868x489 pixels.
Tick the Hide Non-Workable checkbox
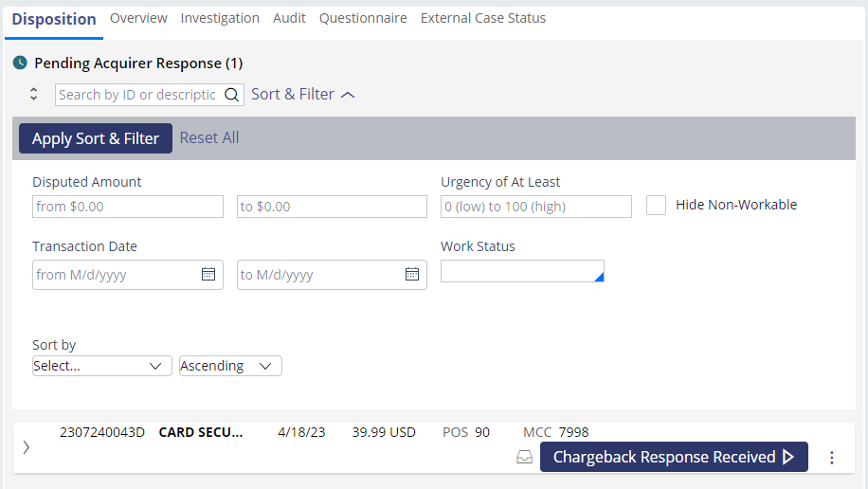656,206
